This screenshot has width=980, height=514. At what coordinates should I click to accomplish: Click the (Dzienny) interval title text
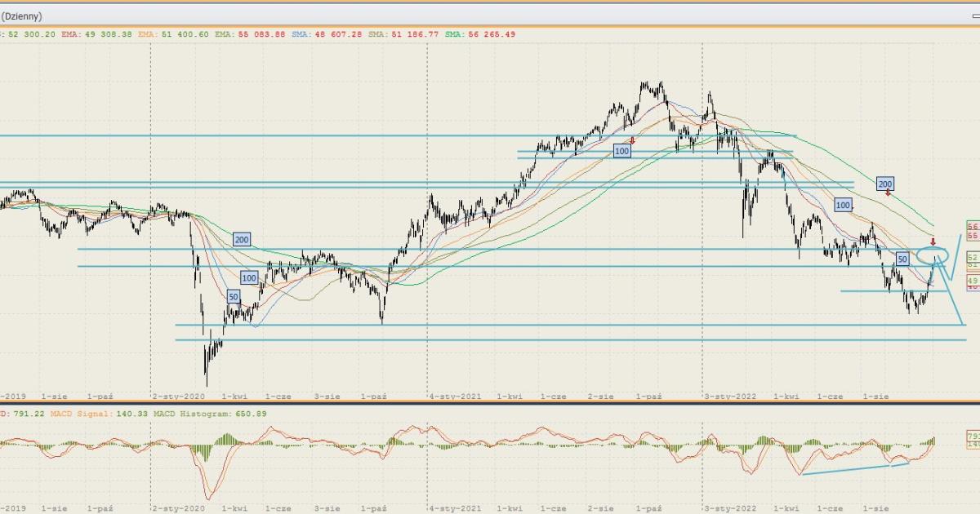(21, 16)
